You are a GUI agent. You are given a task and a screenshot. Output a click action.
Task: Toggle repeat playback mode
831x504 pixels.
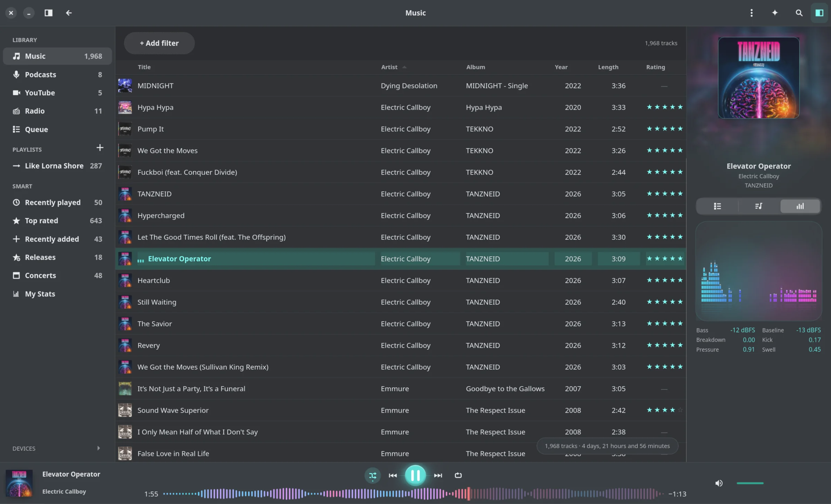click(x=458, y=475)
